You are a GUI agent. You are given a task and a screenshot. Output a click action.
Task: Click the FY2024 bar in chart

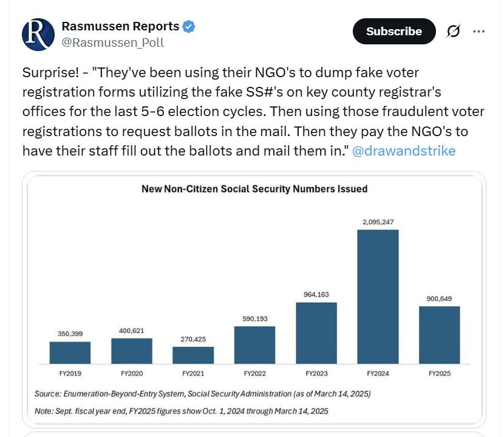tap(378, 297)
